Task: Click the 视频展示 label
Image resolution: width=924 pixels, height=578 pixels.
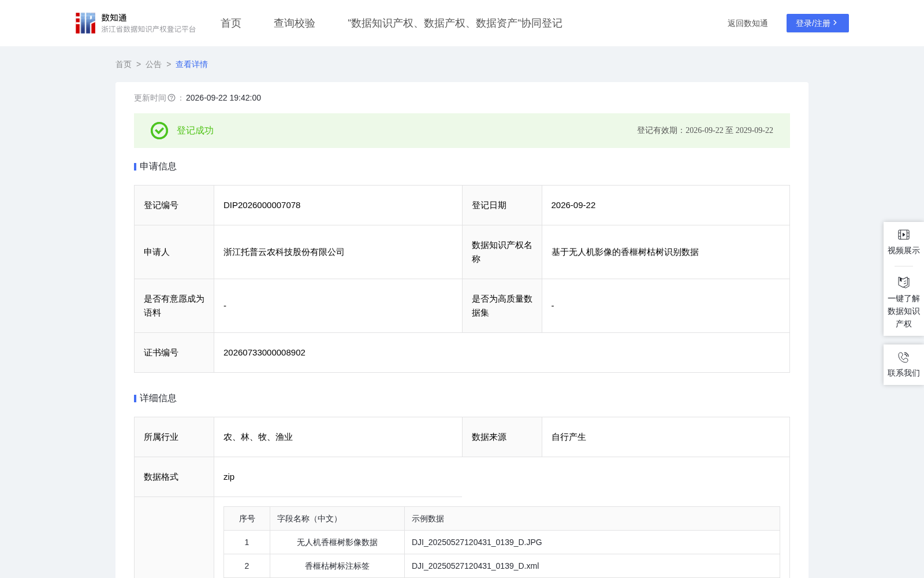Action: tap(904, 250)
